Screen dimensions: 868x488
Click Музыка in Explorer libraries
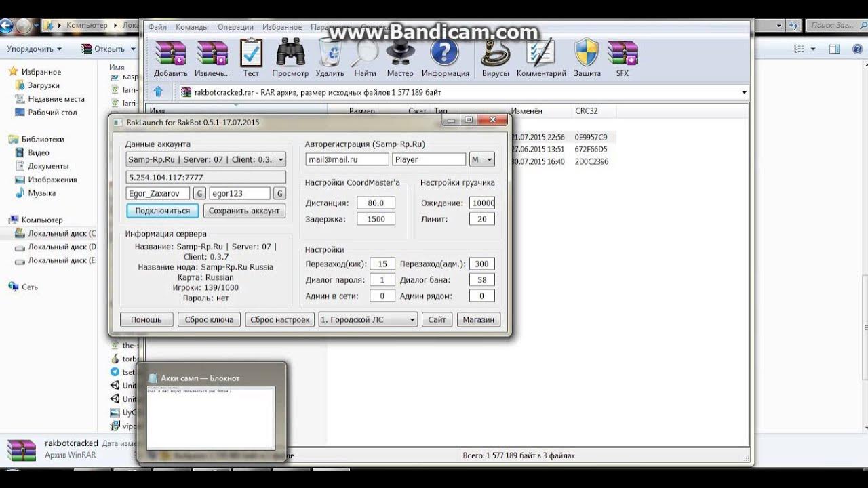tap(41, 193)
